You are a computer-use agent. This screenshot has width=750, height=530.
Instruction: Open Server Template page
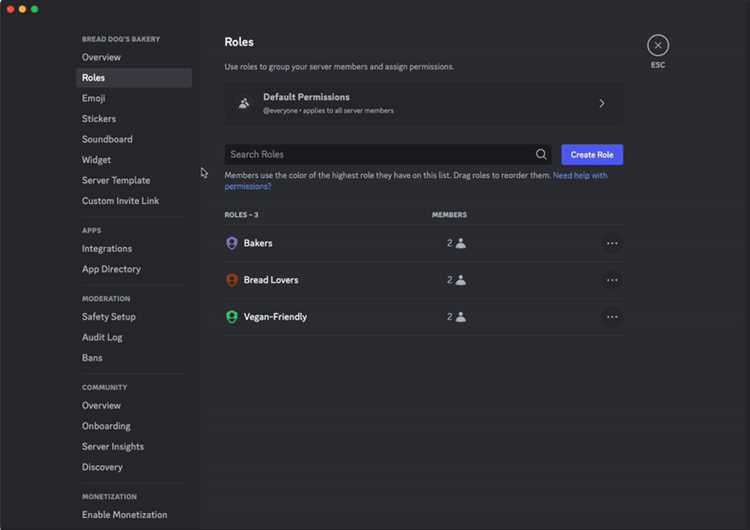[x=116, y=180]
